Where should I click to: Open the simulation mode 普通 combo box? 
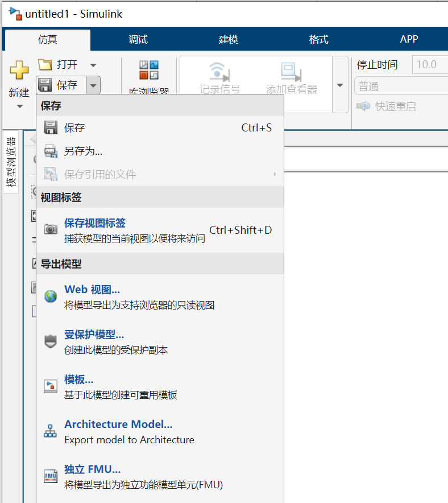pos(401,86)
